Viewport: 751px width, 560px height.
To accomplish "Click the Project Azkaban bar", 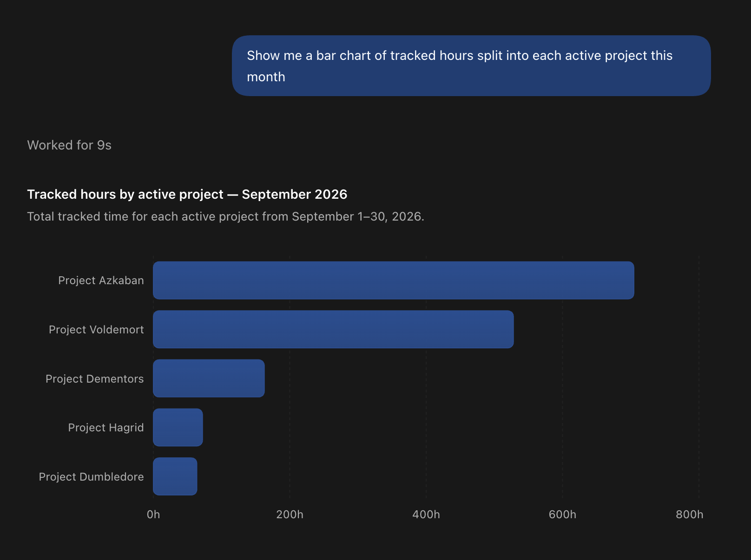I will point(394,280).
